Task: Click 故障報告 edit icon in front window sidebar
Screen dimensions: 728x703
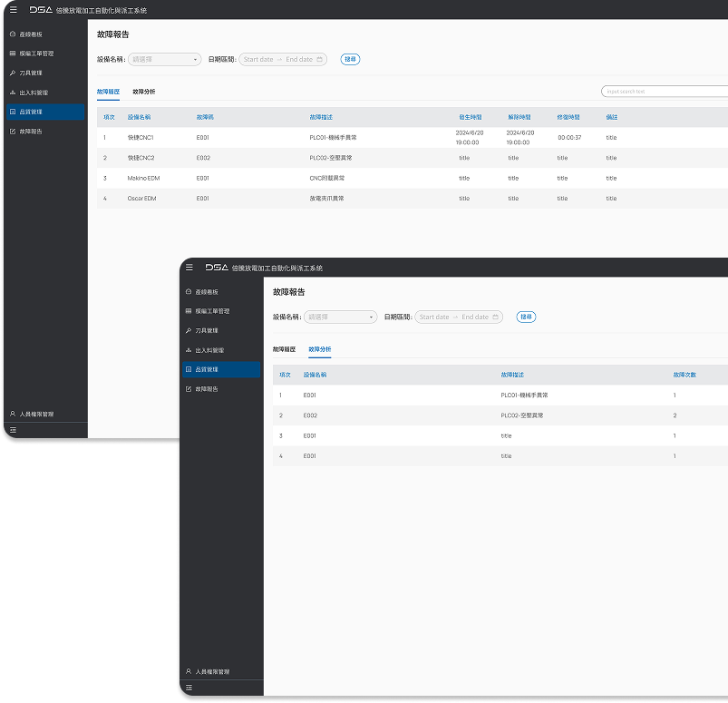Action: 188,389
